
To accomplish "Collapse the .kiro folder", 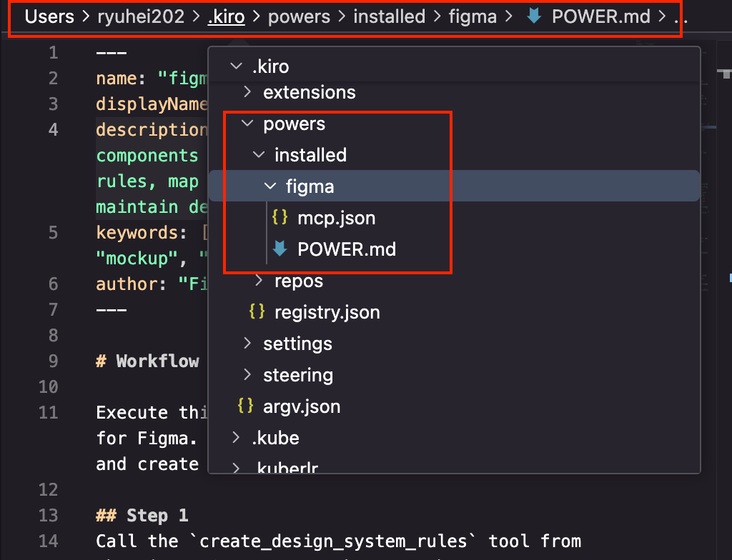I will coord(235,66).
